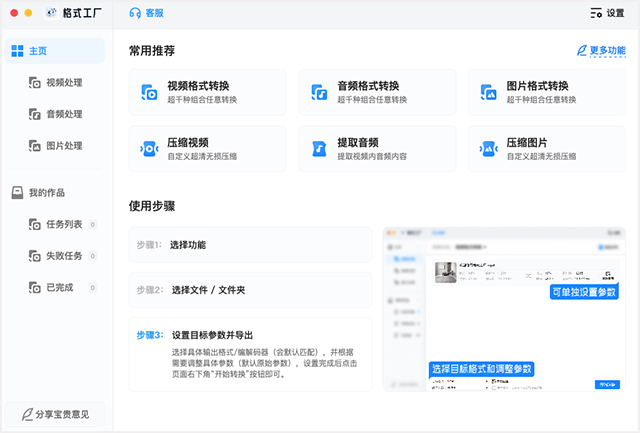Click the 失败任务 count badge
Image resolution: width=640 pixels, height=433 pixels.
pos(93,256)
